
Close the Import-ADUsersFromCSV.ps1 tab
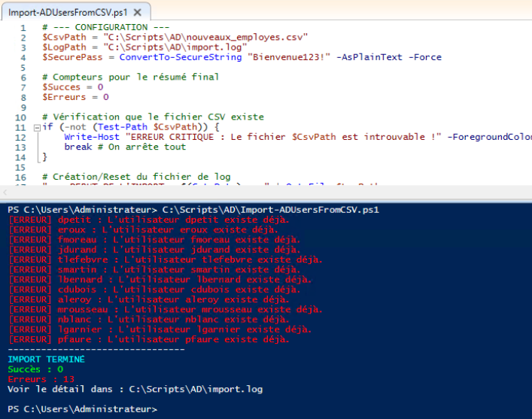click(x=138, y=13)
